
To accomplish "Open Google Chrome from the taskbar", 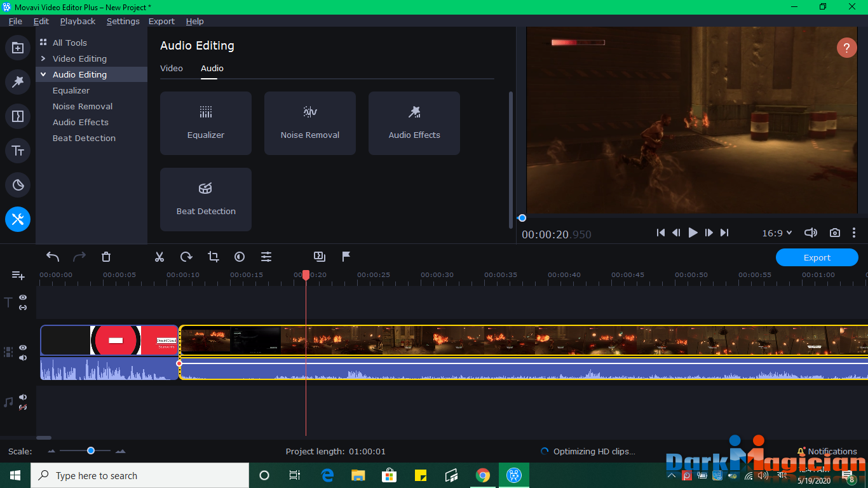I will (483, 475).
